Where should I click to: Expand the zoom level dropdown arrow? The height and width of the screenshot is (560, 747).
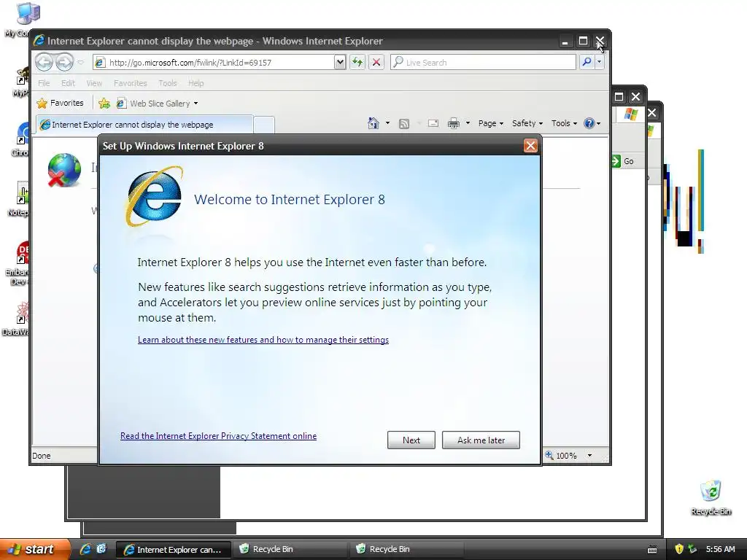tap(589, 456)
